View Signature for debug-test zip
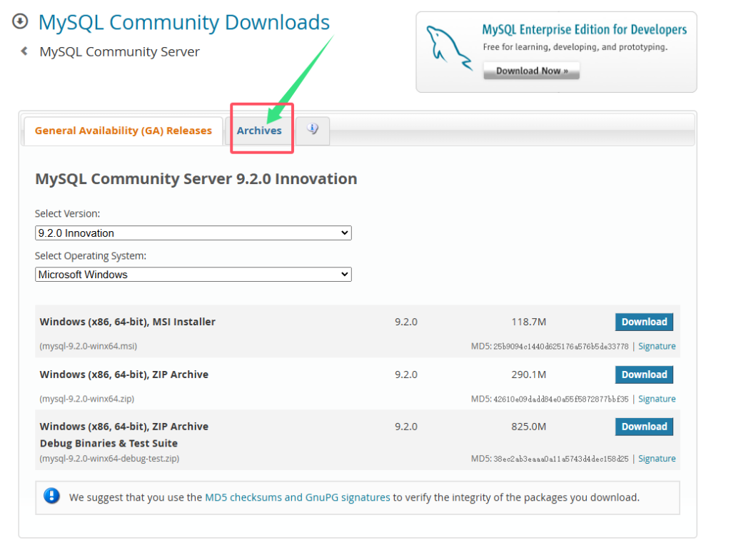The width and height of the screenshot is (731, 560). click(x=656, y=459)
